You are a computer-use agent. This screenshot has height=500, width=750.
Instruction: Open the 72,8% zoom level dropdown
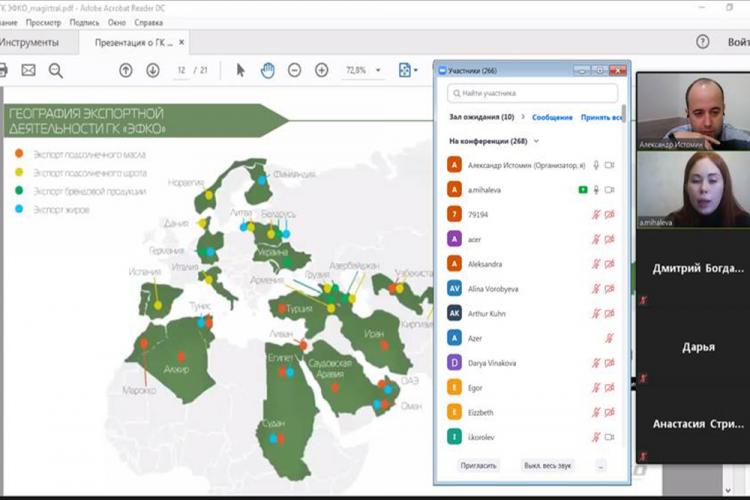tap(377, 71)
